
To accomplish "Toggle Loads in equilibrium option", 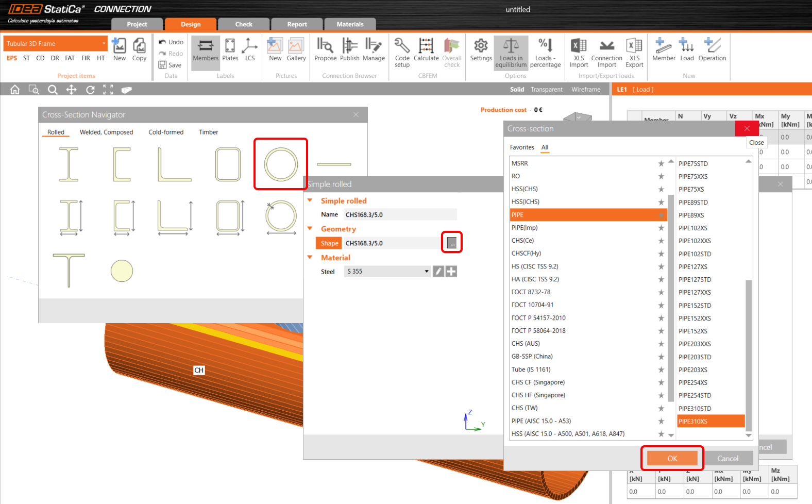I will (x=511, y=52).
